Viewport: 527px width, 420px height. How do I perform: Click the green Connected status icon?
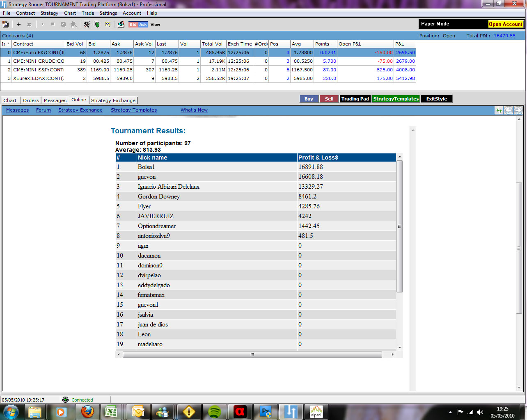pos(65,399)
